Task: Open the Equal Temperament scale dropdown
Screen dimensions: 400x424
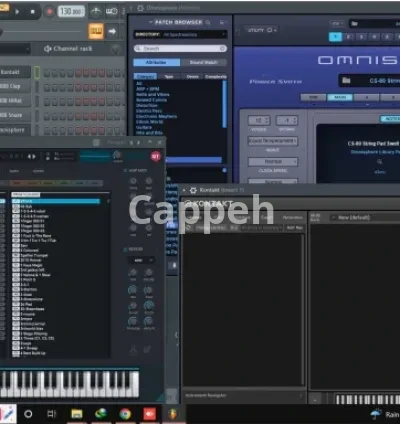Action: click(273, 141)
